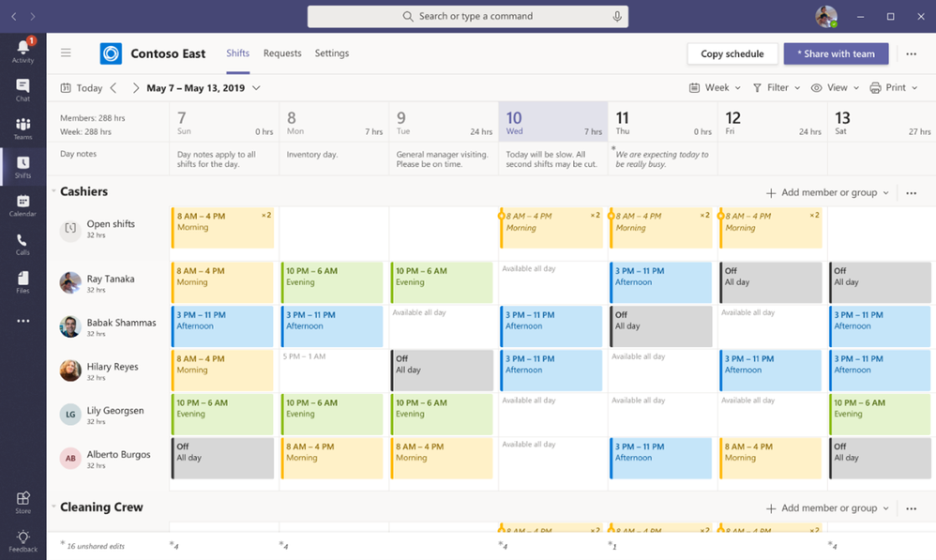Click the hamburger menu icon
Image resolution: width=936 pixels, height=560 pixels.
pos(66,53)
